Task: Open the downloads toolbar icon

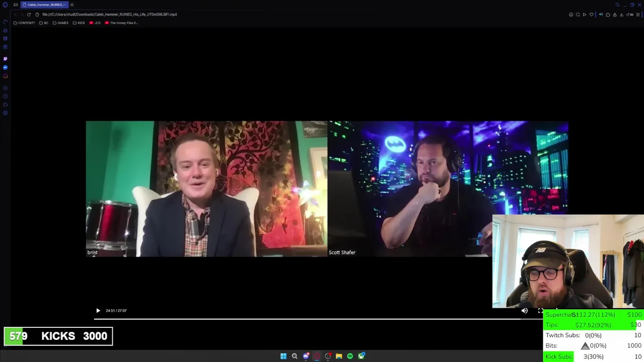Action: 622,15
